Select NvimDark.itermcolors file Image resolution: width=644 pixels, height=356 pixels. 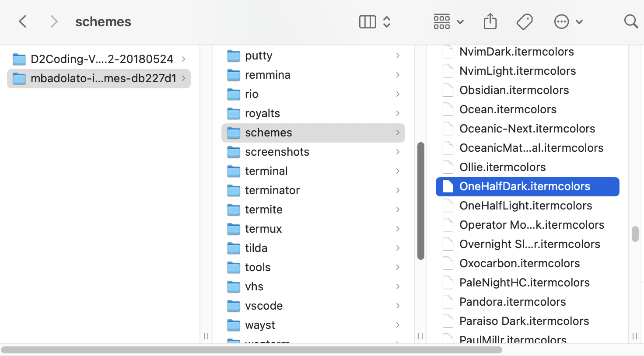[528, 52]
